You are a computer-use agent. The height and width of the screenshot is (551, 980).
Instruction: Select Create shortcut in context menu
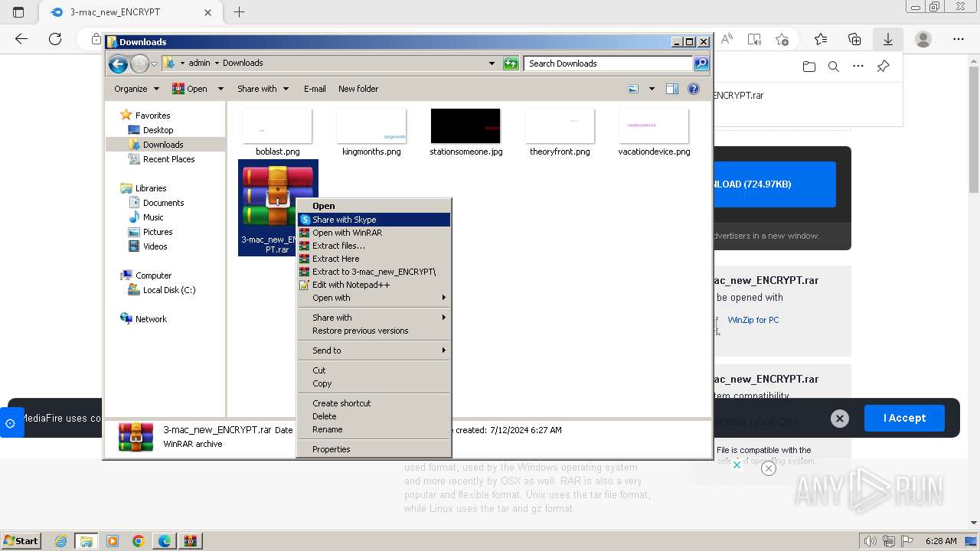(374, 403)
